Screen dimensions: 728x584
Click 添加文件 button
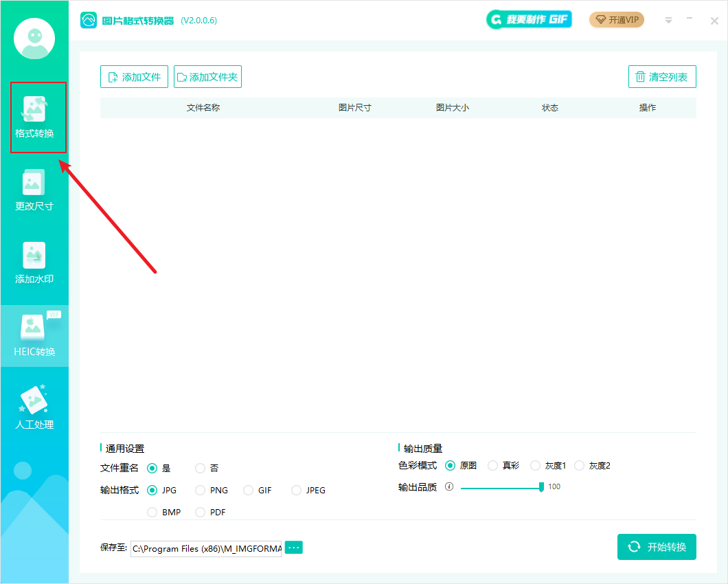point(134,77)
